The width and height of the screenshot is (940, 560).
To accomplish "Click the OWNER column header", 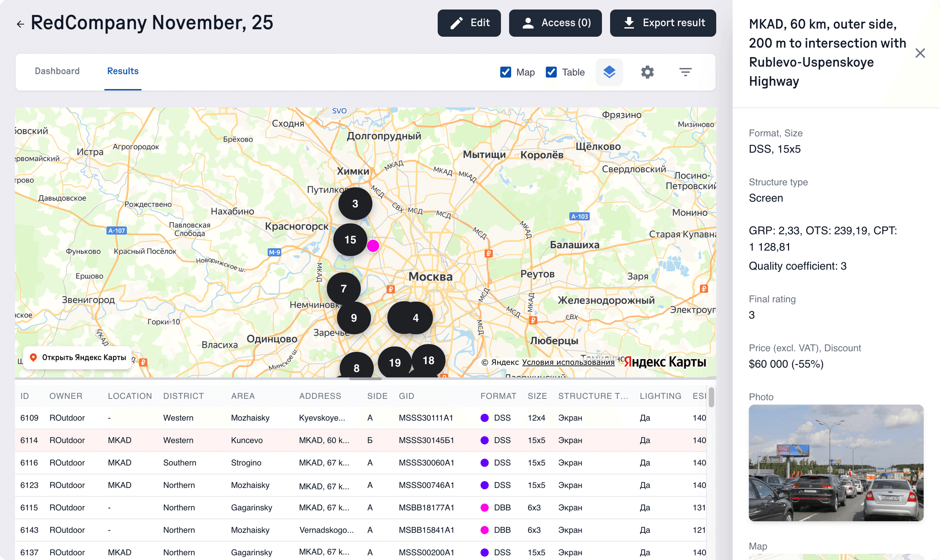I will coord(66,396).
